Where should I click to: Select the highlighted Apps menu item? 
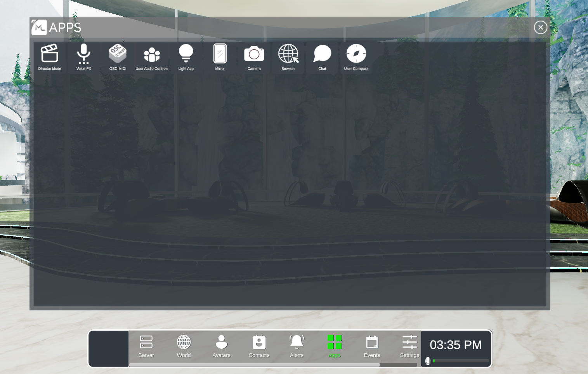[335, 346]
